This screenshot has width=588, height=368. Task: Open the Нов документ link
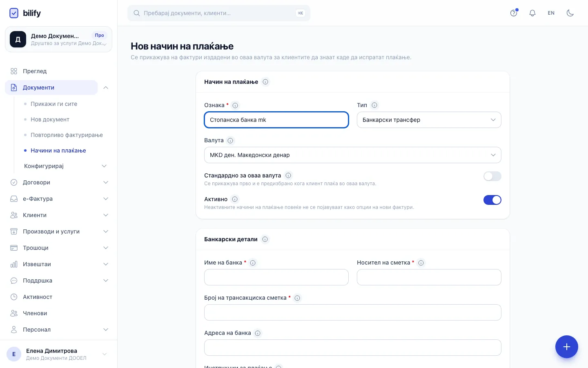(x=50, y=119)
